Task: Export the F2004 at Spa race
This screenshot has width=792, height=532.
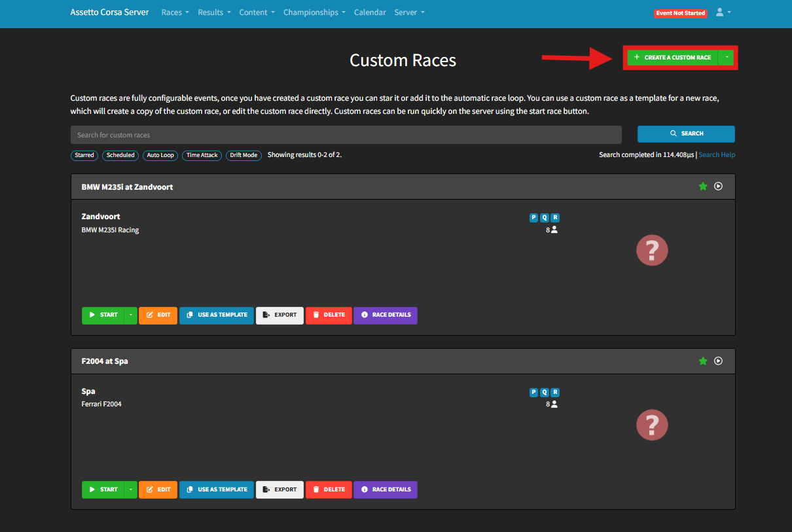Action: 279,489
